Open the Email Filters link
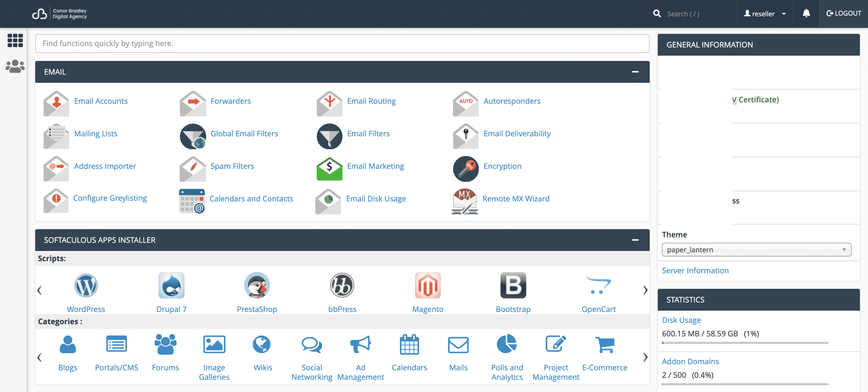 (x=368, y=134)
